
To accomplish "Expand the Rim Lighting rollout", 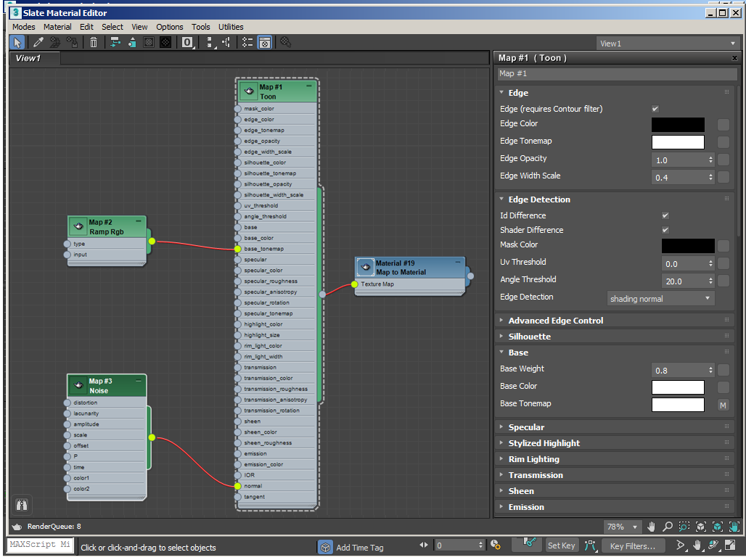I will (534, 458).
